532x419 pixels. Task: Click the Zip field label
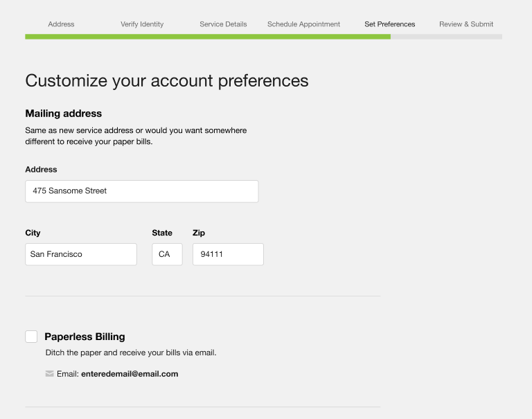[199, 233]
